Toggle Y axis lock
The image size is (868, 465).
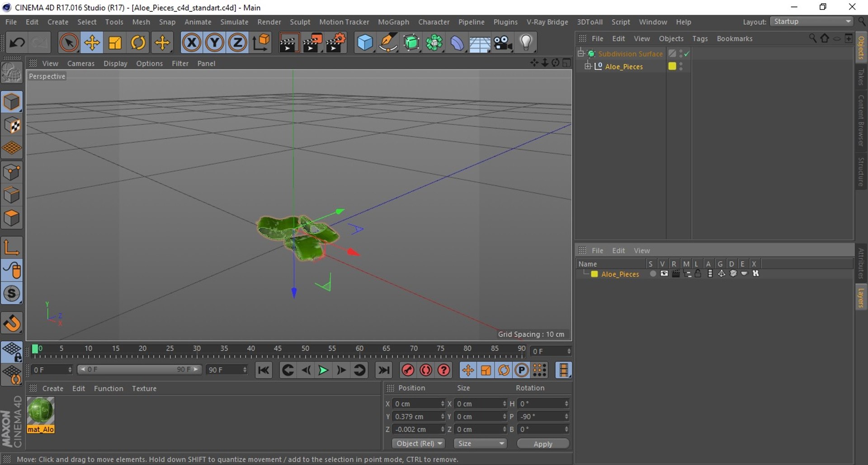[214, 43]
